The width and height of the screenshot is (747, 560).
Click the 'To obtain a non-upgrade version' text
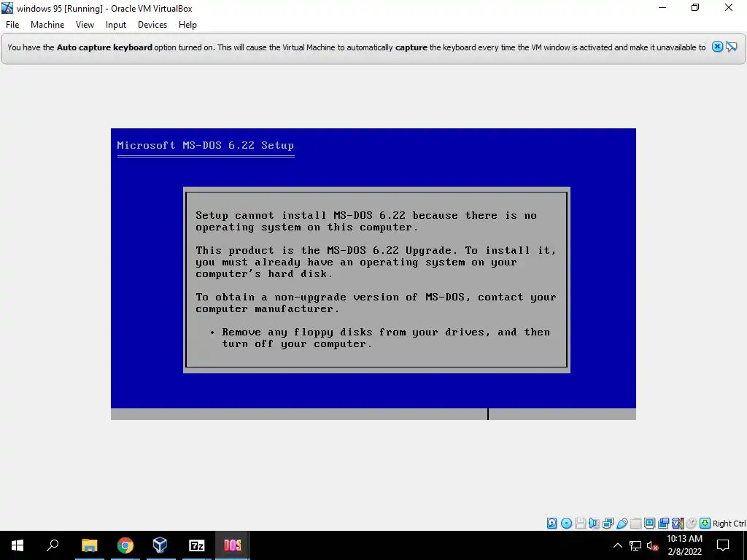point(376,303)
